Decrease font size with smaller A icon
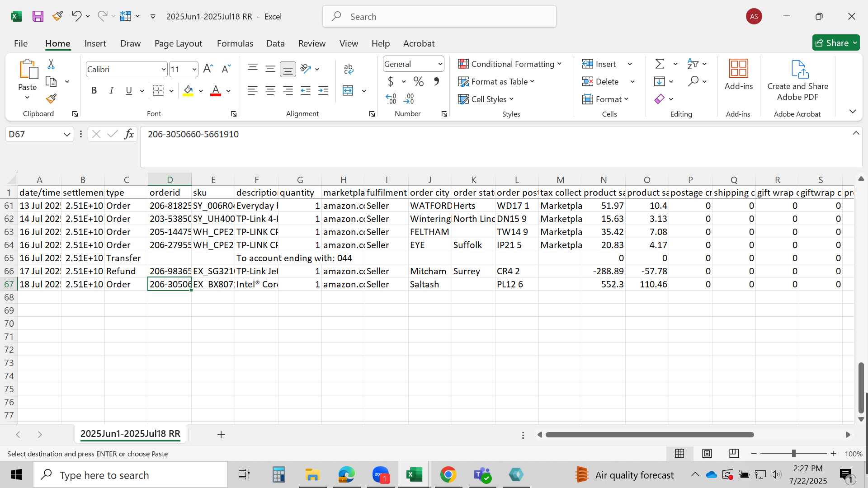868x488 pixels. pos(226,69)
